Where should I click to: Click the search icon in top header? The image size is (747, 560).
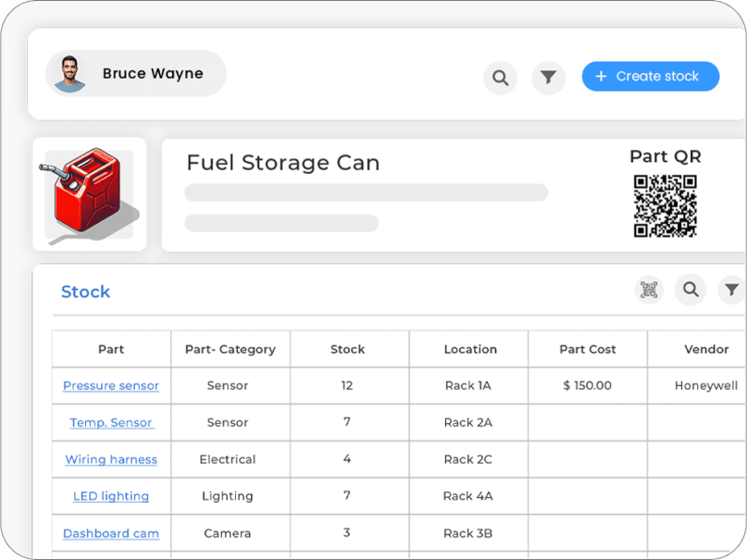pyautogui.click(x=500, y=78)
